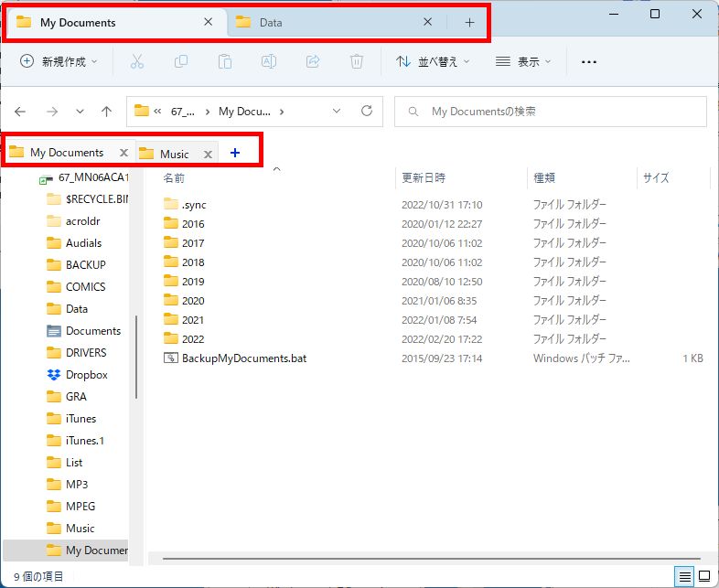719x588 pixels.
Task: Click the Cut scissors icon
Action: click(x=137, y=61)
